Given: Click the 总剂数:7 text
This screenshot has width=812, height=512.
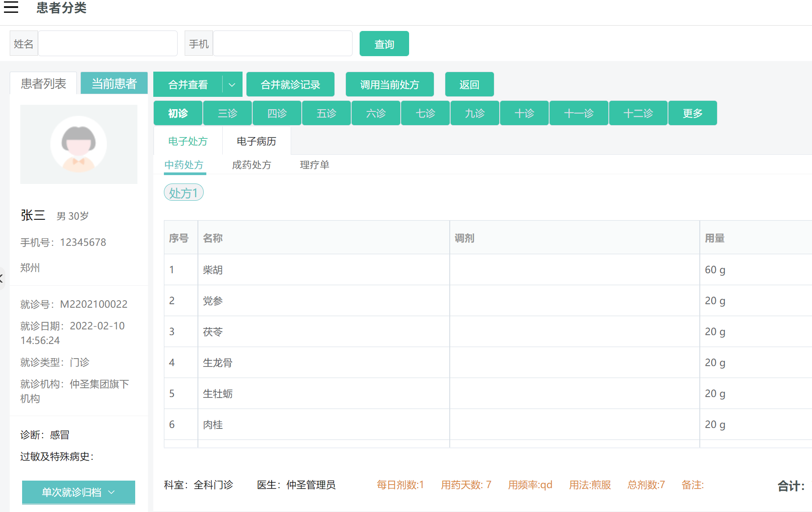Looking at the screenshot, I should coord(646,485).
